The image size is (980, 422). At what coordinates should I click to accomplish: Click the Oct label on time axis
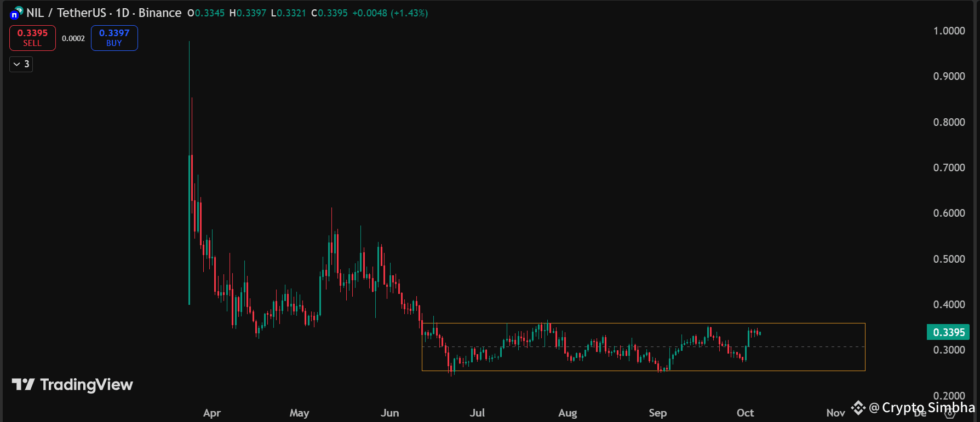coord(745,413)
